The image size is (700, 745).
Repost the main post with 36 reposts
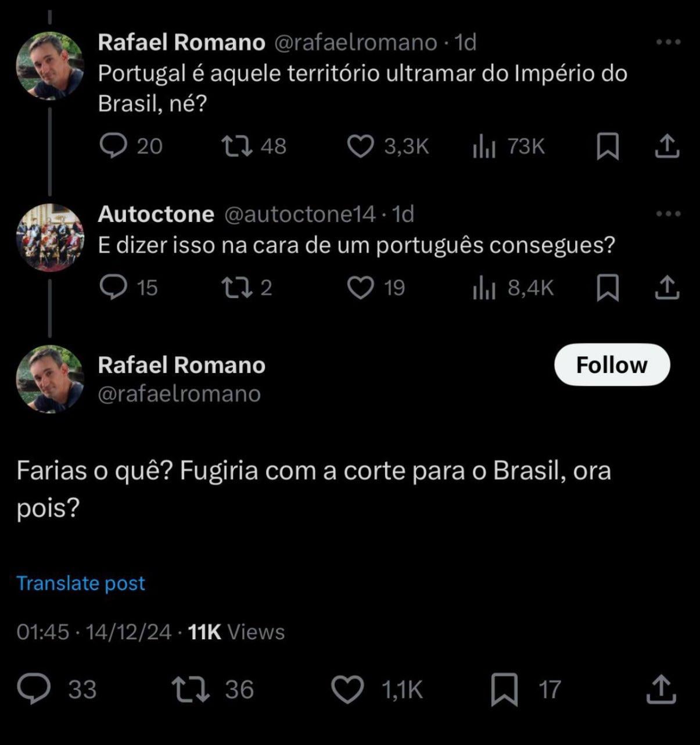[191, 689]
